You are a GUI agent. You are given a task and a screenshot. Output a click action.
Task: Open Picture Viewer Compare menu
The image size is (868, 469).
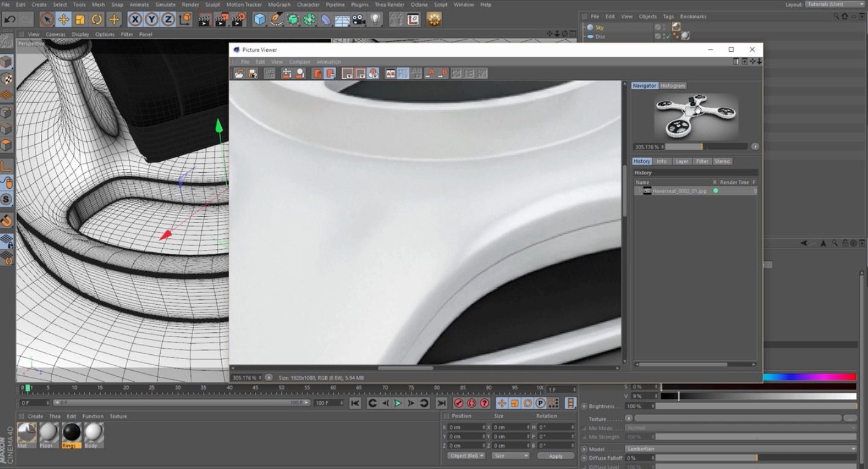(300, 62)
